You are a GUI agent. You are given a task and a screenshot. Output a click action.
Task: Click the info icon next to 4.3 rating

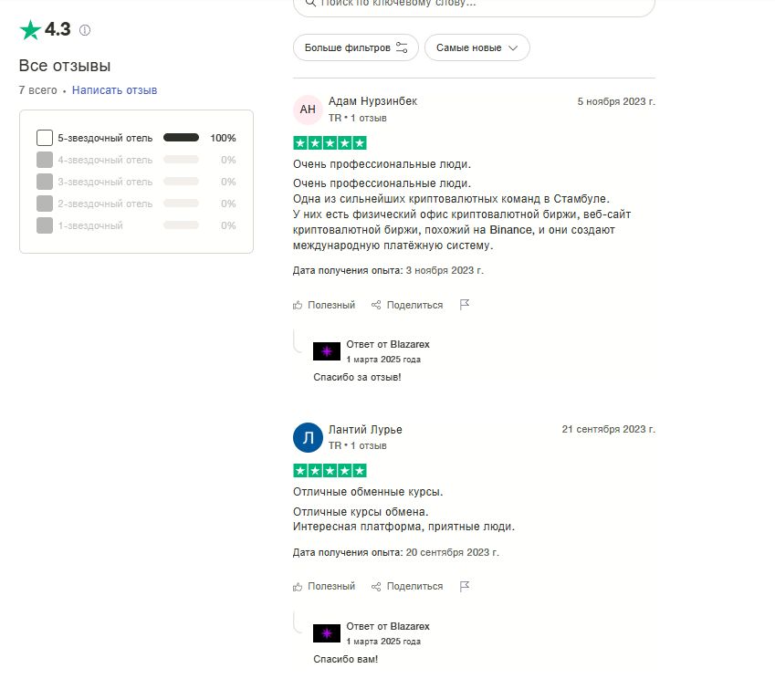coord(85,30)
